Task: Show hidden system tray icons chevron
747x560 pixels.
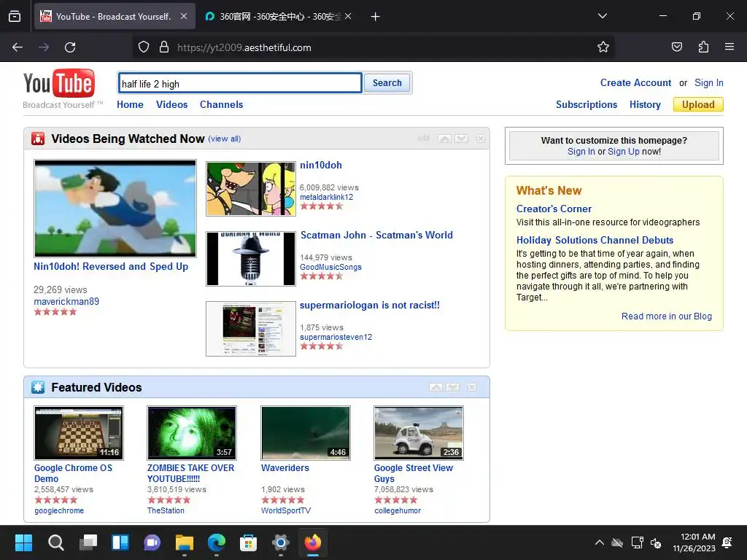Action: (x=600, y=542)
